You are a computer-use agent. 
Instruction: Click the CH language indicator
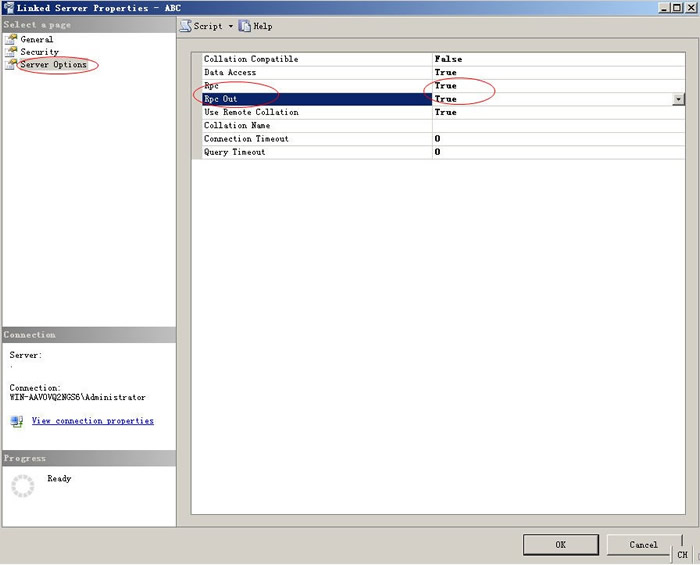tap(682, 554)
